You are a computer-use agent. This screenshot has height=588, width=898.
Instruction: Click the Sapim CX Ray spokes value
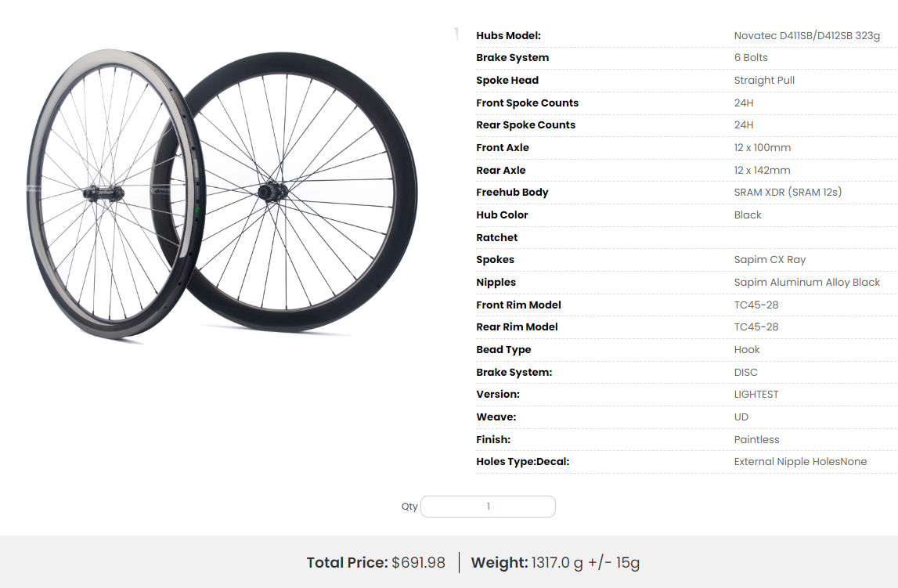pyautogui.click(x=770, y=259)
